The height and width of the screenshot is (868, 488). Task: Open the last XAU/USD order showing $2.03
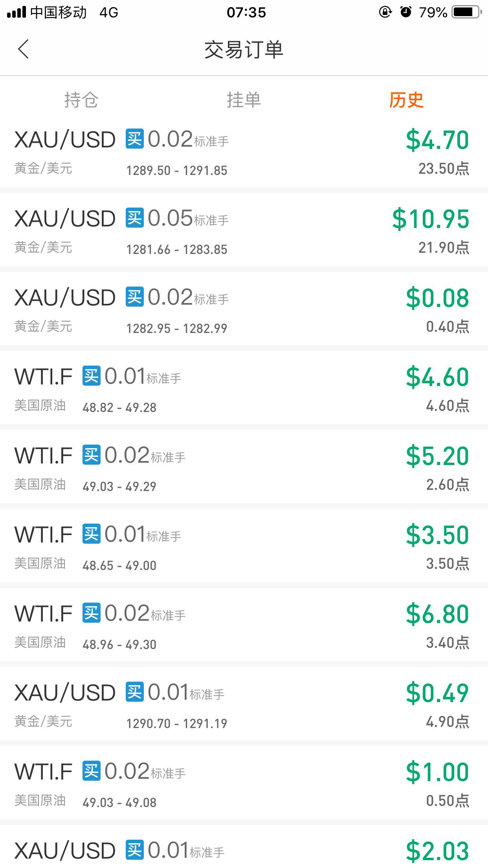pos(244,847)
